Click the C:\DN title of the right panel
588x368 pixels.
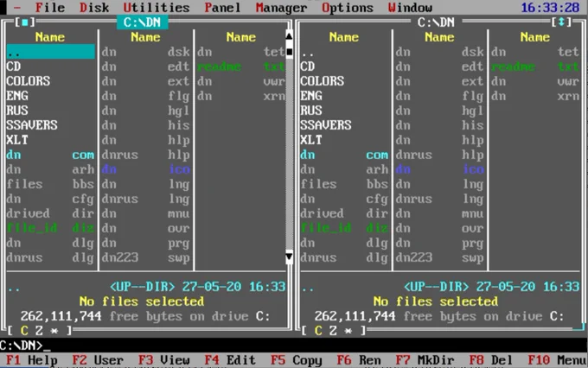point(436,22)
